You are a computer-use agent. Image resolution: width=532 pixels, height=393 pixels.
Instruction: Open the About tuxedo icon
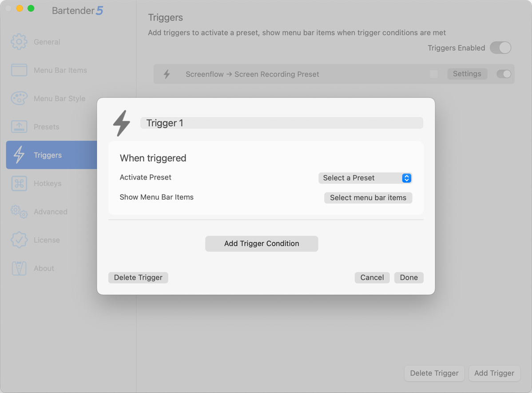[x=19, y=268]
